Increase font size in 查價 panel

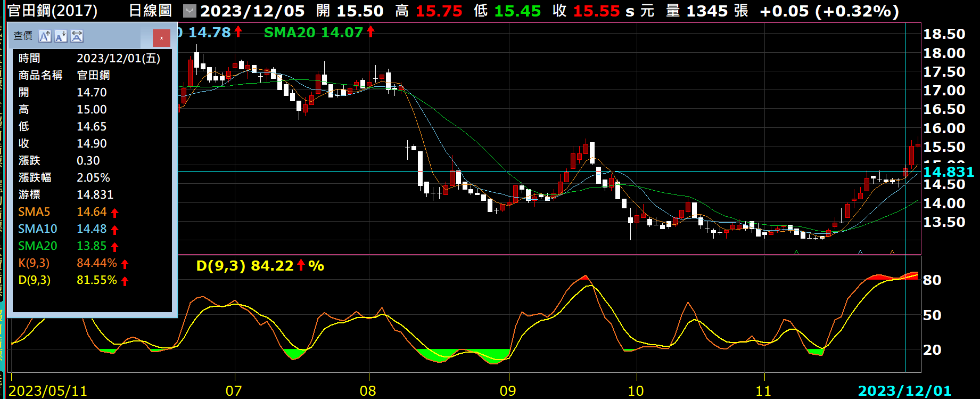[45, 36]
